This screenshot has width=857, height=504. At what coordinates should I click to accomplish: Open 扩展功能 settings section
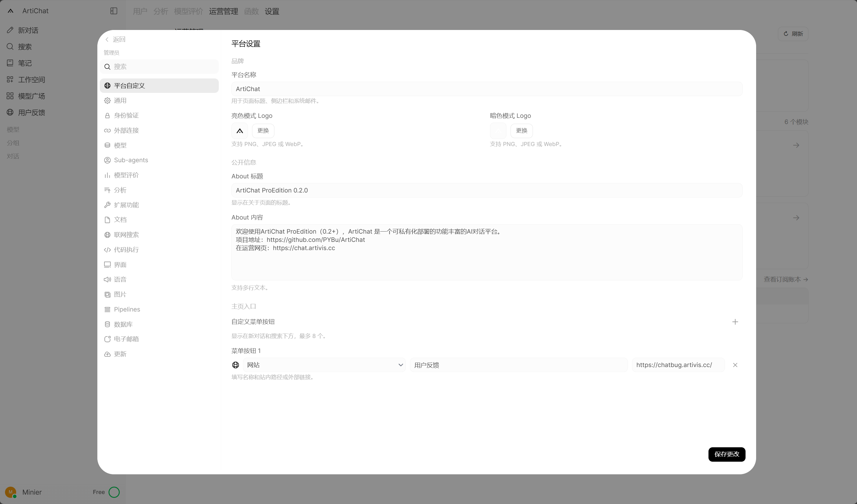159,205
